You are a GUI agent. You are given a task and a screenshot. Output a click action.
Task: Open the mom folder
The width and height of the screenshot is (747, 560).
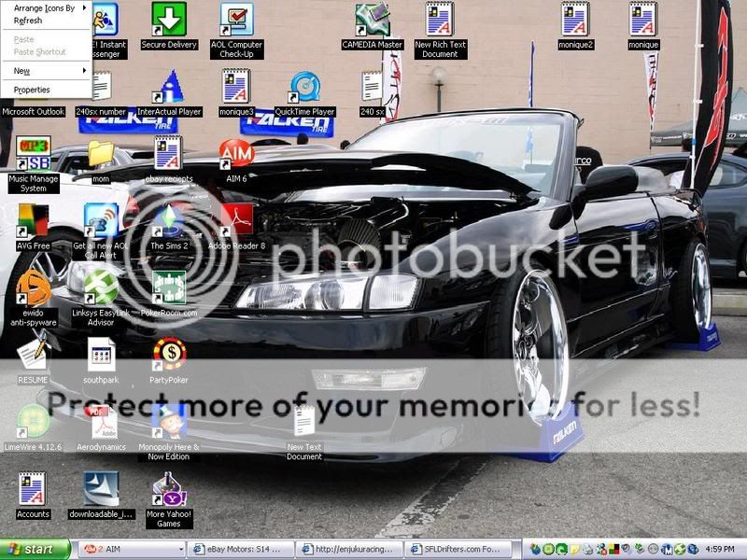(x=101, y=154)
